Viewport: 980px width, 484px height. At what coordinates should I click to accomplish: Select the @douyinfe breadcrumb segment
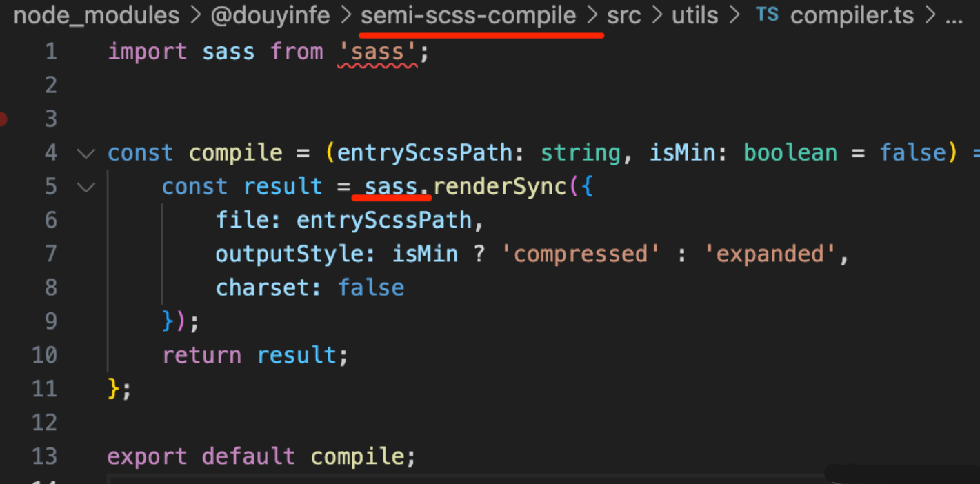pyautogui.click(x=270, y=15)
